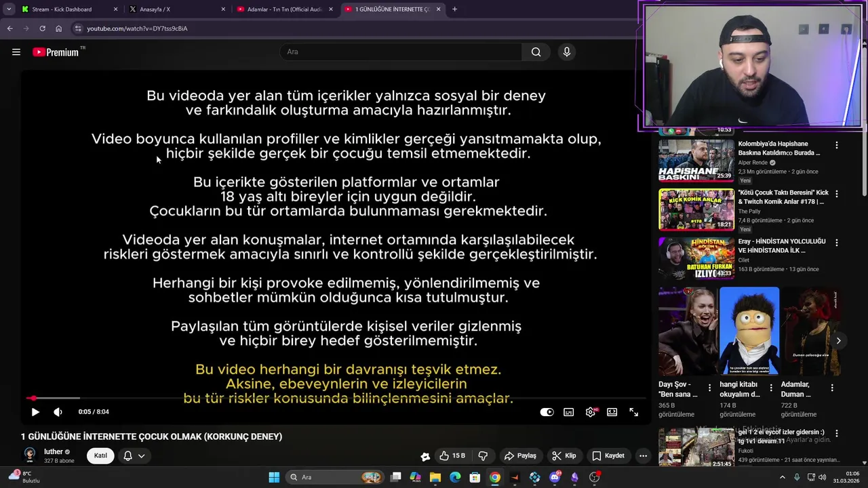
Task: Switch to Stream - Kick Dashboard tab
Action: coord(68,9)
